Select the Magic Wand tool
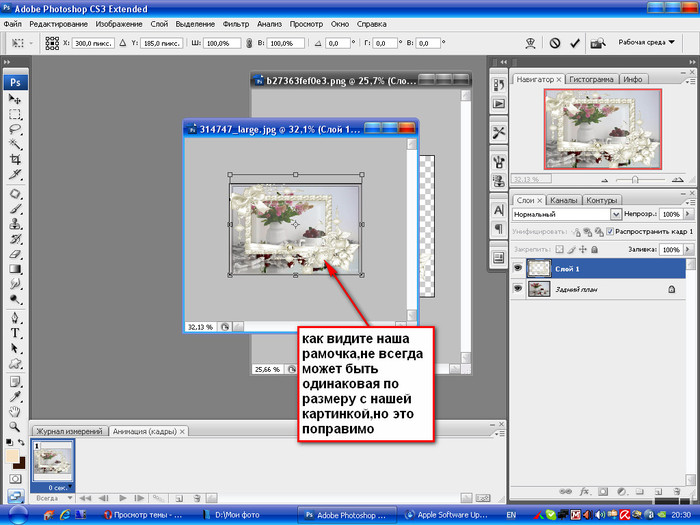The image size is (700, 525). [15, 144]
